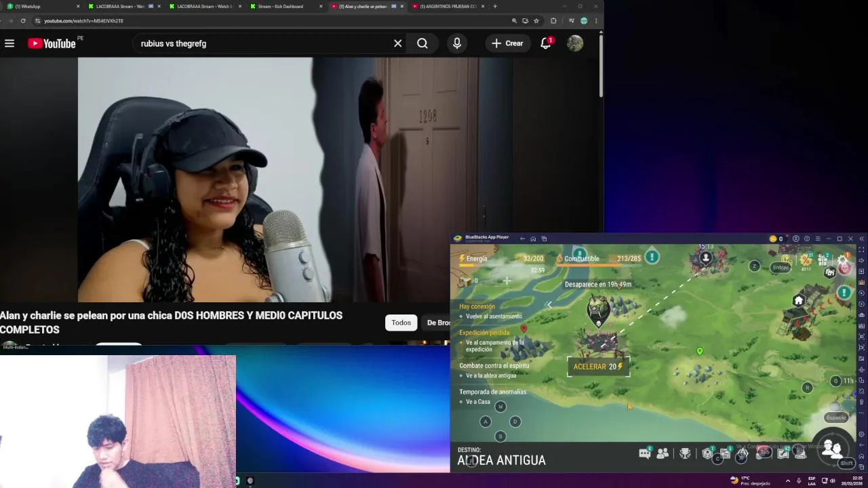Open BlueStacks help question icon
The width and height of the screenshot is (868, 488).
point(807,239)
